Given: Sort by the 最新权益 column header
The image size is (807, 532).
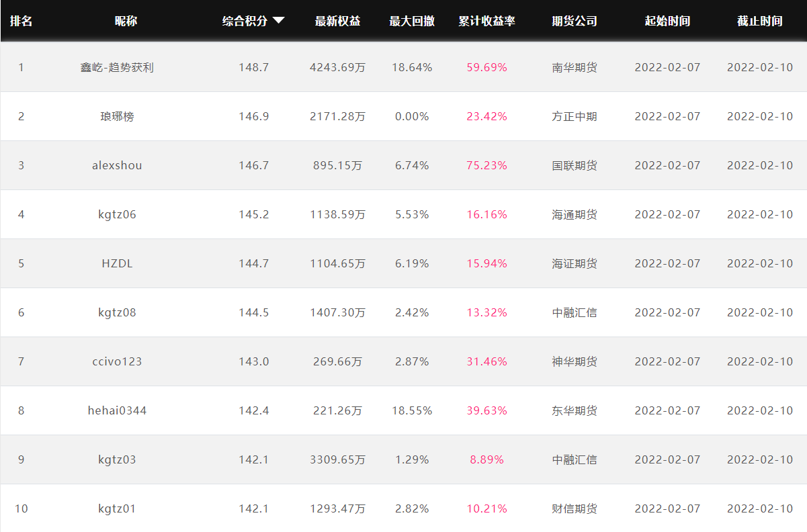Looking at the screenshot, I should [x=337, y=21].
